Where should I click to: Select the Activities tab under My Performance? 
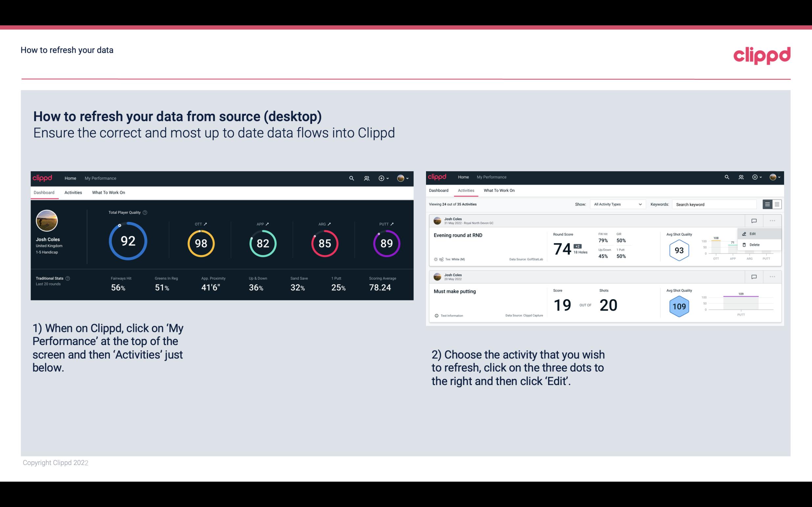pos(73,192)
